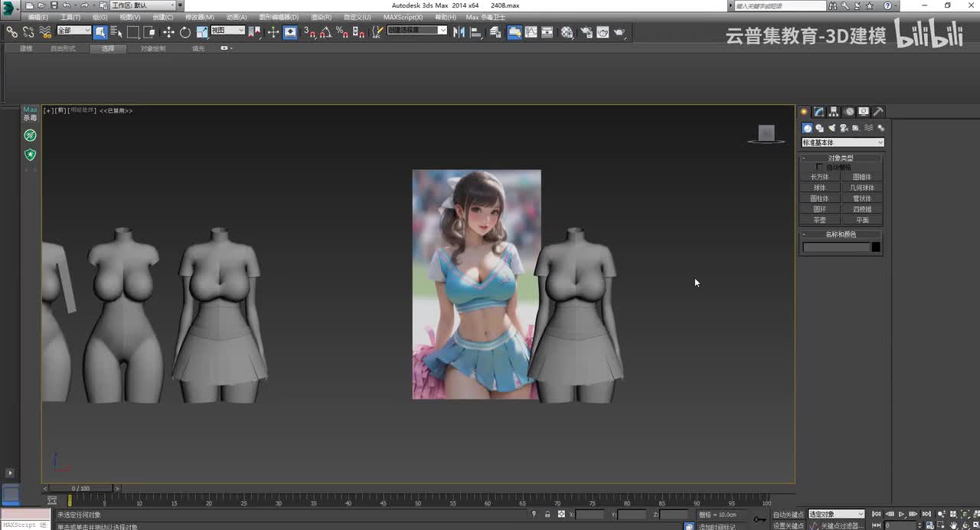The height and width of the screenshot is (530, 980).
Task: Open the Utilities hammer panel
Action: (x=879, y=112)
